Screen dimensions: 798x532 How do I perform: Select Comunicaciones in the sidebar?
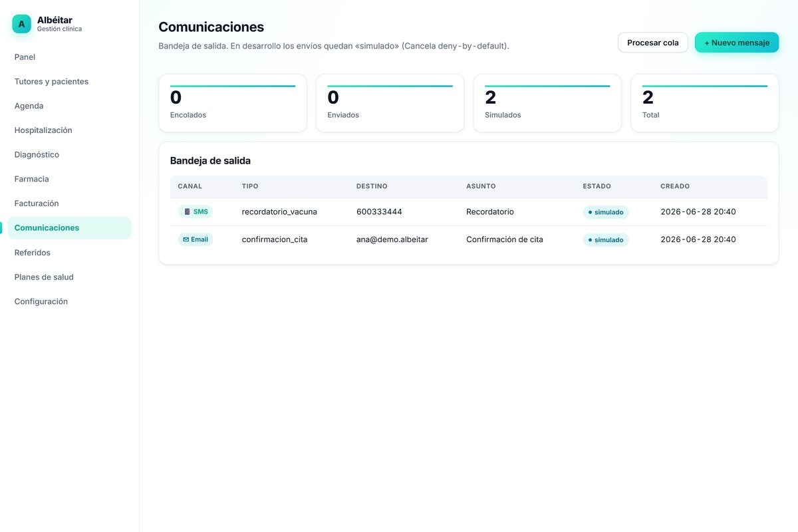click(69, 228)
